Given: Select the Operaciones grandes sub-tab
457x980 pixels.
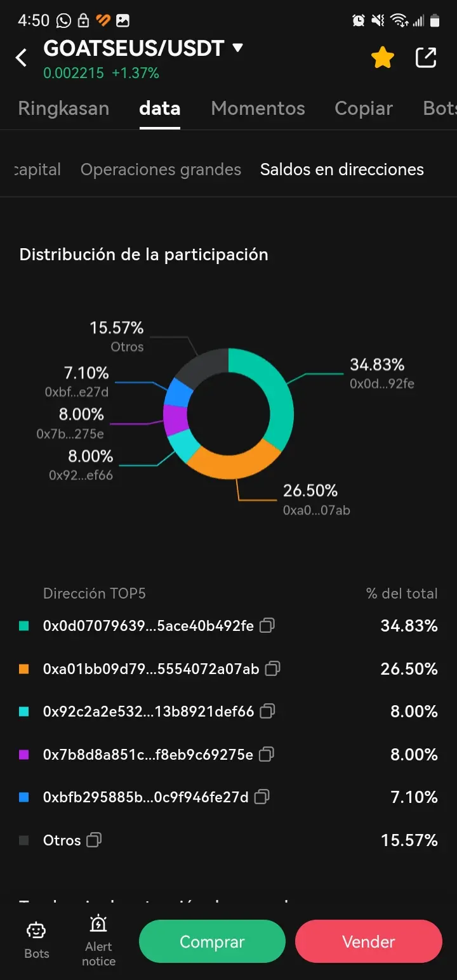Looking at the screenshot, I should point(161,169).
